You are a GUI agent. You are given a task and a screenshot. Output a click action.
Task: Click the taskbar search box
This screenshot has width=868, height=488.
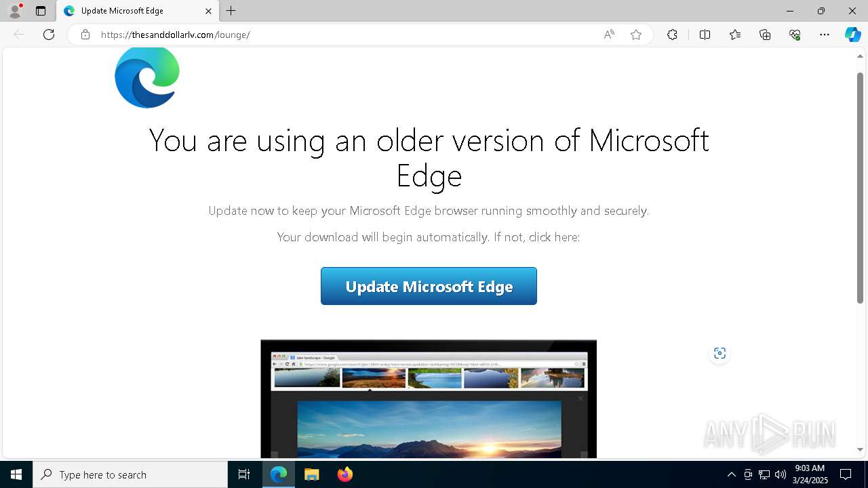[130, 474]
